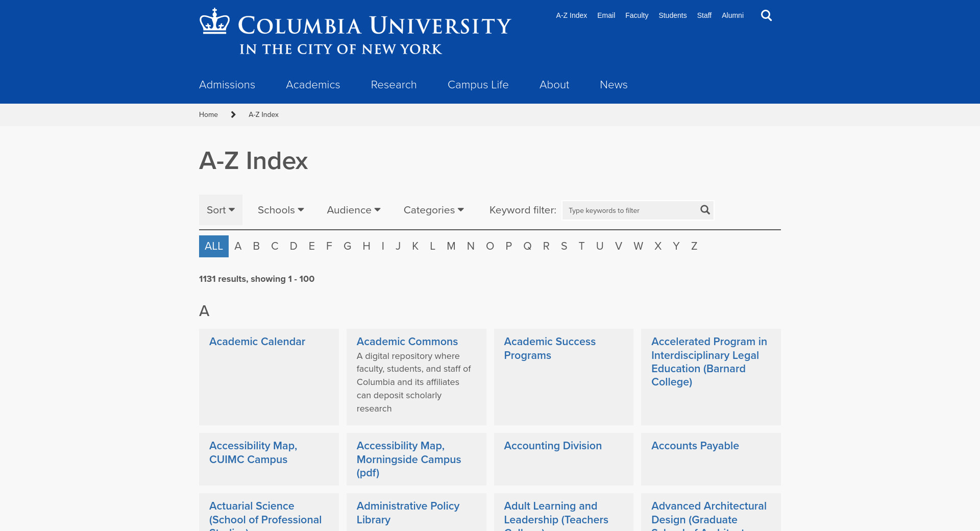Open the Sort dropdown
Screen dimensions: 980x531
tap(220, 210)
